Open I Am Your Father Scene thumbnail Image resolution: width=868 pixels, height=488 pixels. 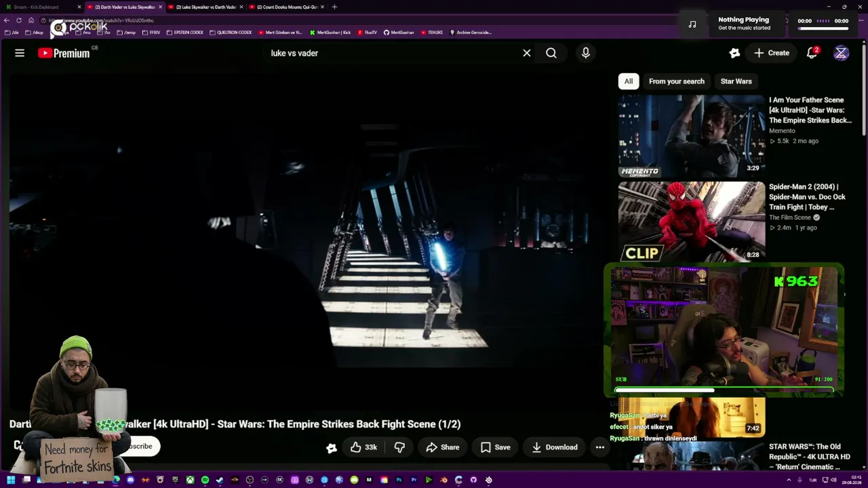pyautogui.click(x=692, y=136)
